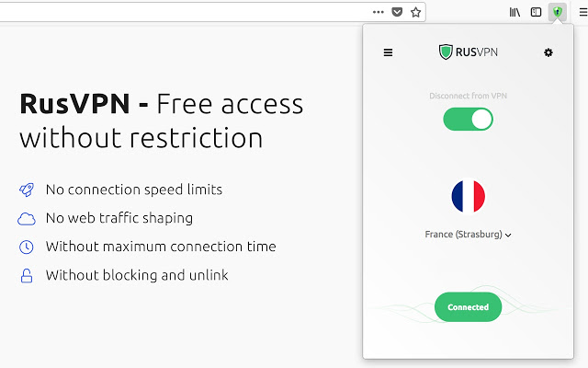Expand the France (Strasburg) server dropdown
Viewport: 588px width, 368px height.
tap(468, 235)
